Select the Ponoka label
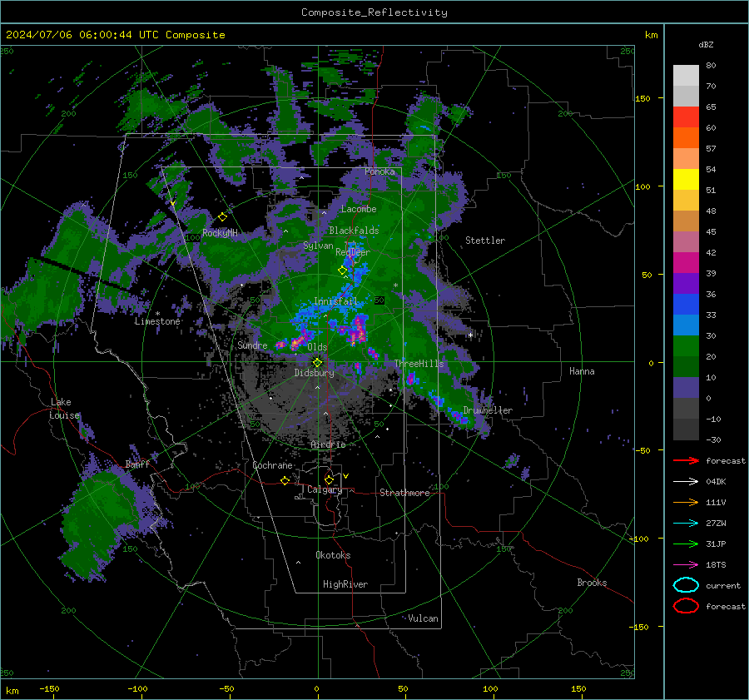The image size is (749, 700). tap(379, 171)
